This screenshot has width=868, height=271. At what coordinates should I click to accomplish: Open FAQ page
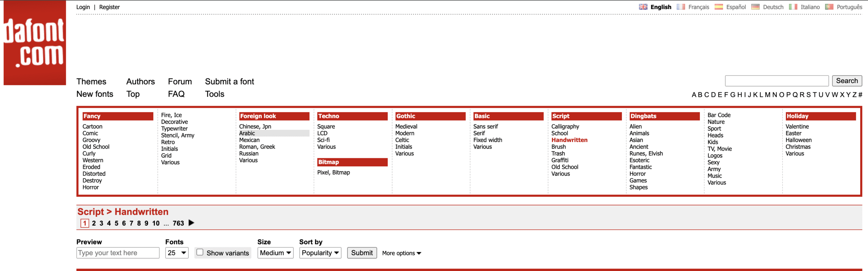click(x=176, y=94)
